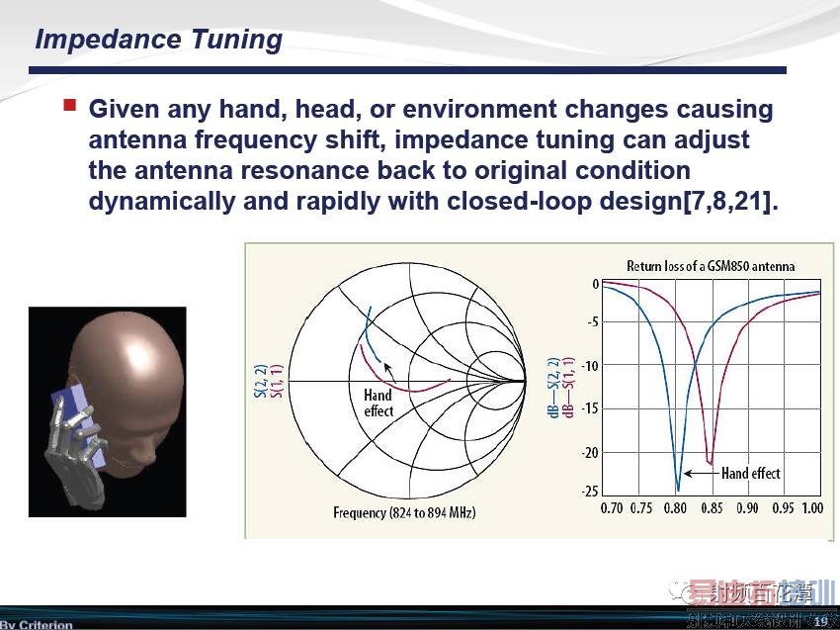Click the -10 y-axis tick value
This screenshot has width=840, height=630.
pyautogui.click(x=590, y=366)
